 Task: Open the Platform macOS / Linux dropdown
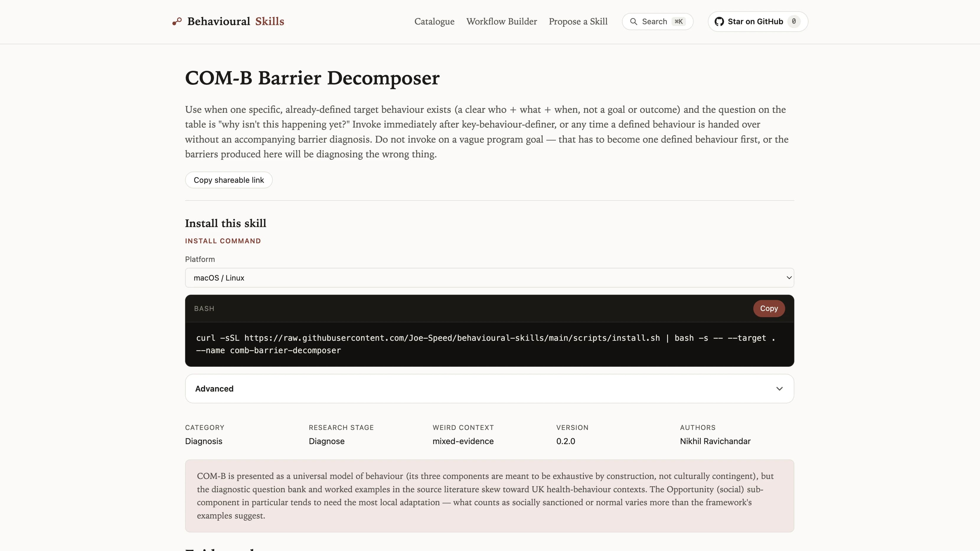pos(489,278)
